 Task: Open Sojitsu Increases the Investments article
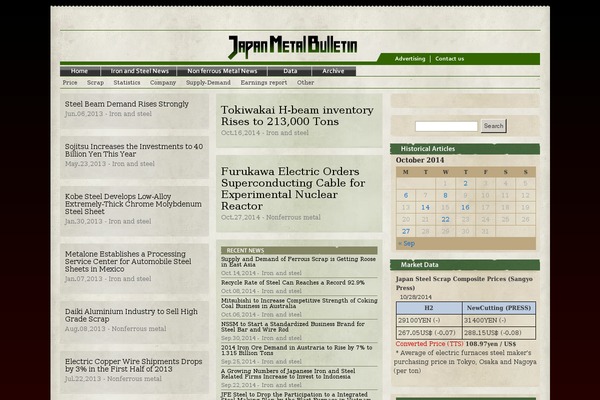pyautogui.click(x=134, y=150)
